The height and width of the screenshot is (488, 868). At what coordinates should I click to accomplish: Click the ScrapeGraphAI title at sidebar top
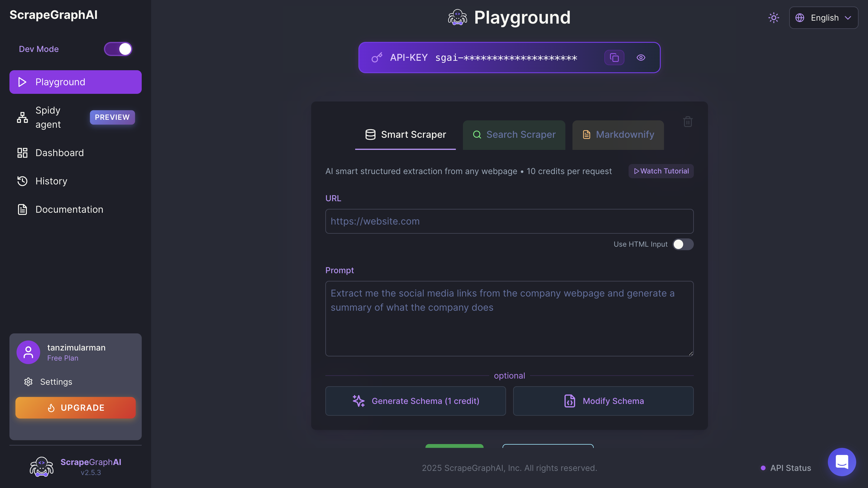tap(53, 15)
